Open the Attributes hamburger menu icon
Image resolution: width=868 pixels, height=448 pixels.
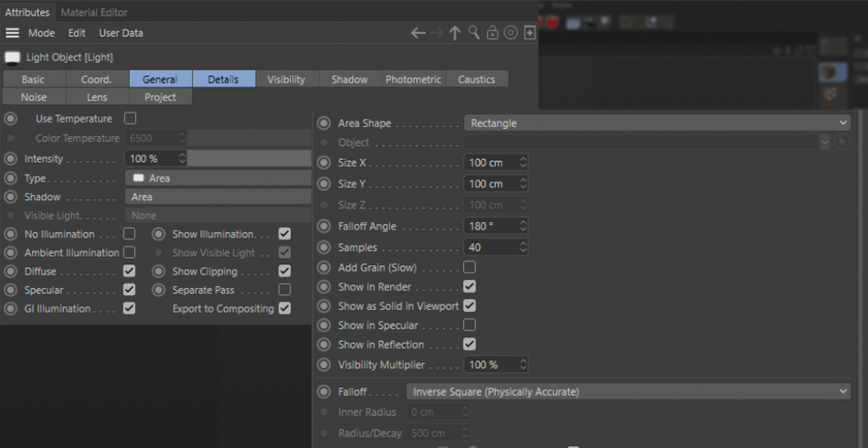pyautogui.click(x=12, y=33)
